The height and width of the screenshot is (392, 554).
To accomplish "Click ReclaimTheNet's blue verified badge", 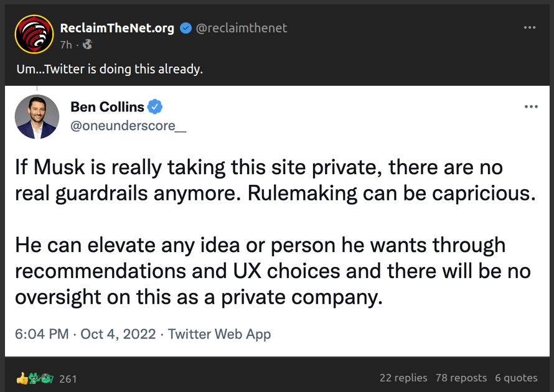I will pos(185,28).
